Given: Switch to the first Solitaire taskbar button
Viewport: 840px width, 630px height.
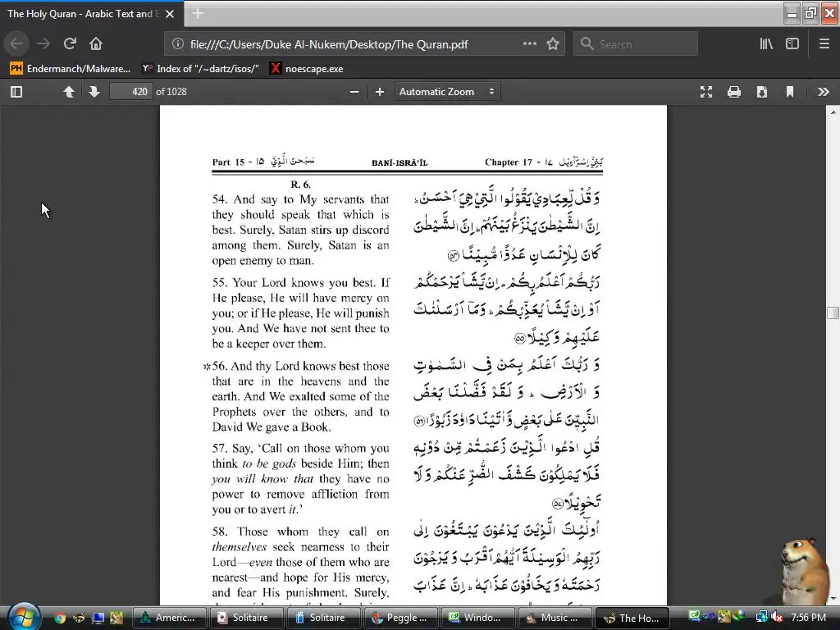Looking at the screenshot, I should tap(247, 618).
